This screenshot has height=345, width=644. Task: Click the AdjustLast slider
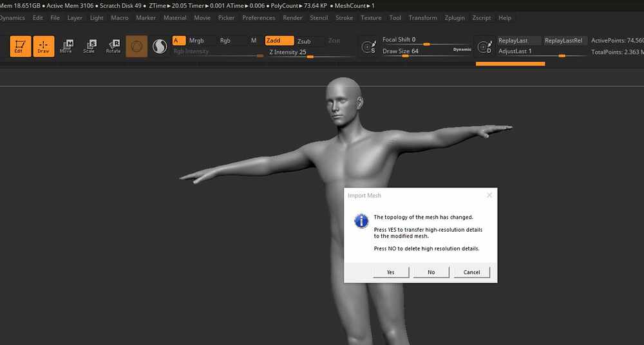pos(542,51)
